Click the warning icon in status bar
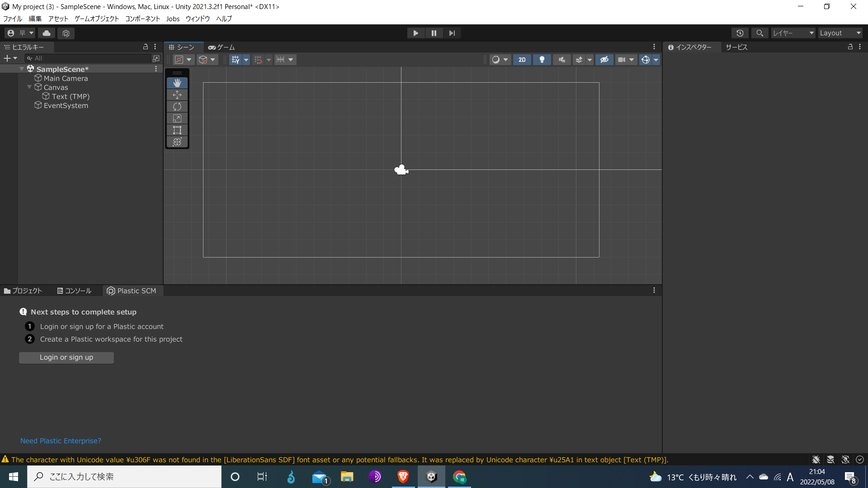 click(5, 460)
